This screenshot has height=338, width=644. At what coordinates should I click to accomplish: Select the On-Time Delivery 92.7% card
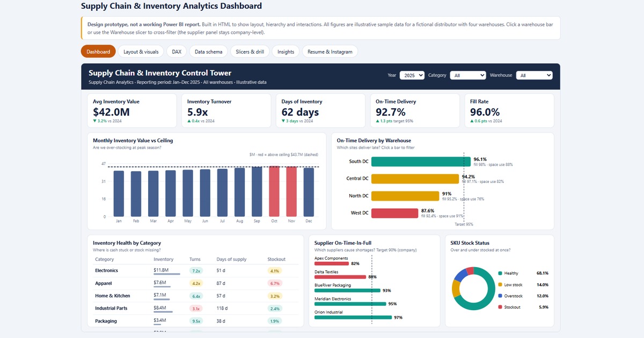pos(415,111)
